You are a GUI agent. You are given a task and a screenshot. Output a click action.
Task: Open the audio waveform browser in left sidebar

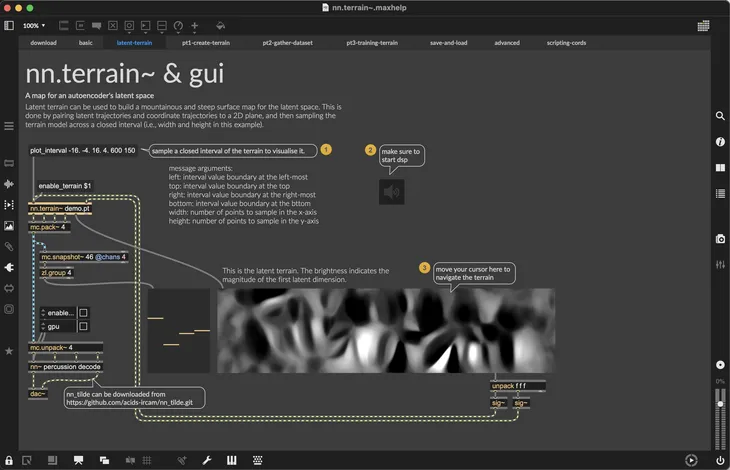(9, 184)
